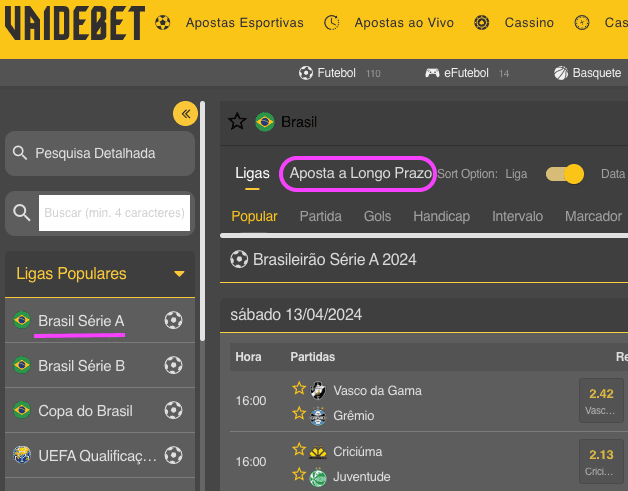The height and width of the screenshot is (491, 628).
Task: Star the Juventude team as favorite
Action: (299, 475)
